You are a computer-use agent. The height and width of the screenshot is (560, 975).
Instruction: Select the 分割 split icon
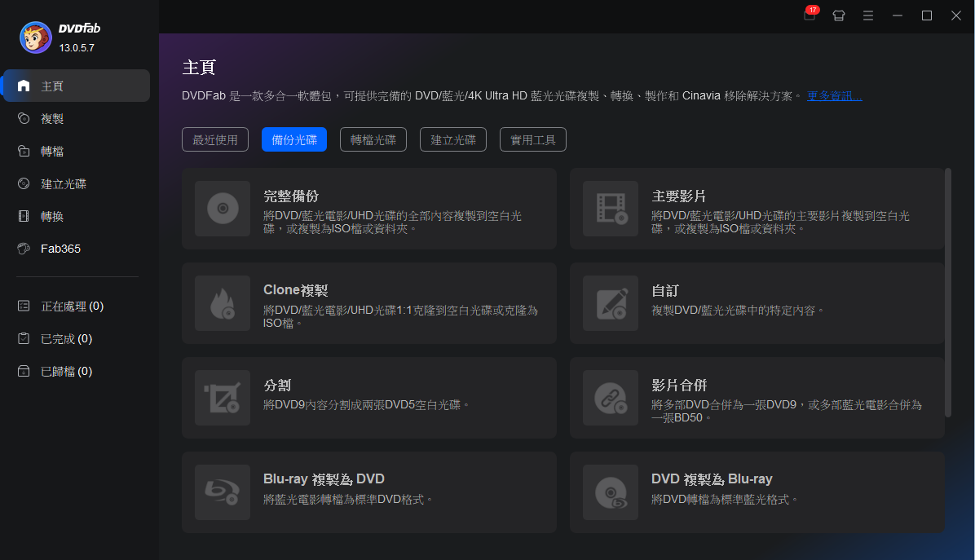click(x=222, y=397)
